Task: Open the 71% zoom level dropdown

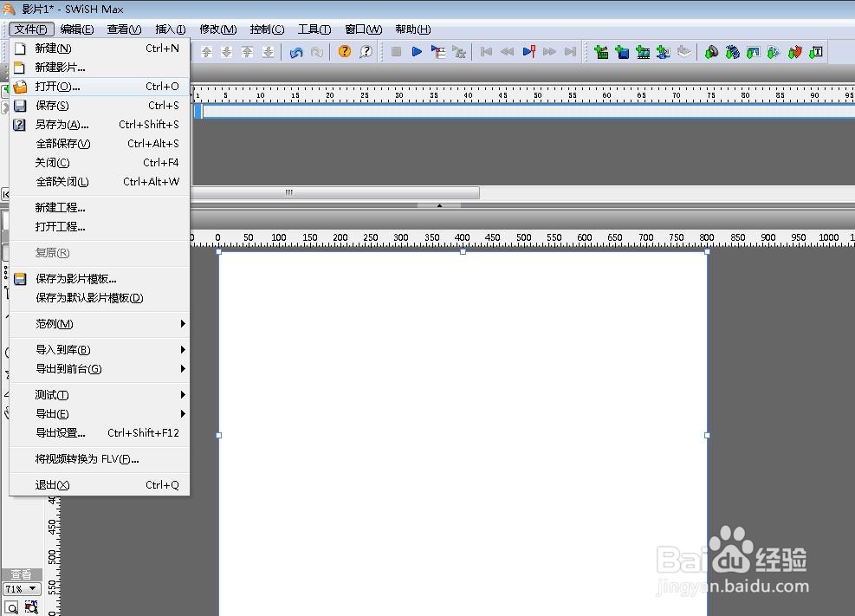Action: click(23, 589)
